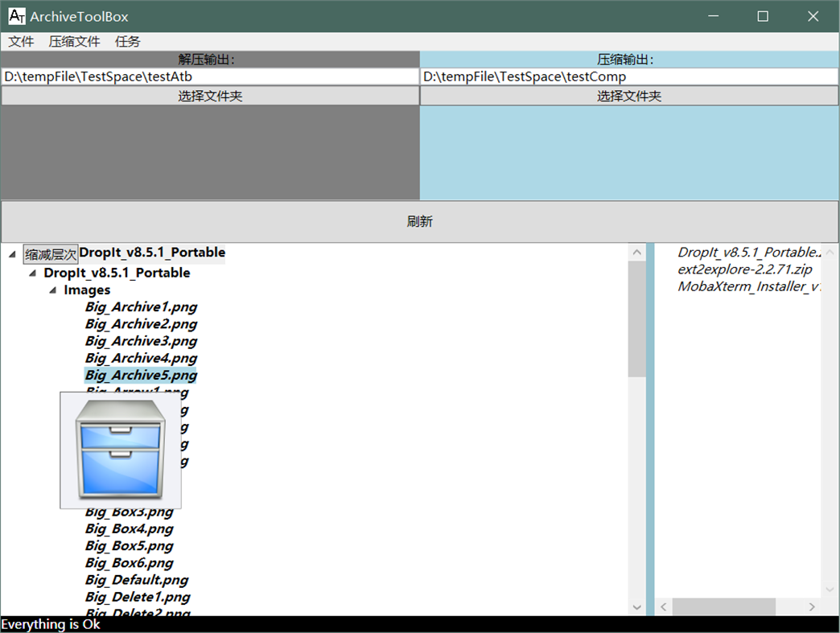This screenshot has width=840, height=633.
Task: Select MobaXterm_Installer in the archive list
Action: click(x=745, y=286)
